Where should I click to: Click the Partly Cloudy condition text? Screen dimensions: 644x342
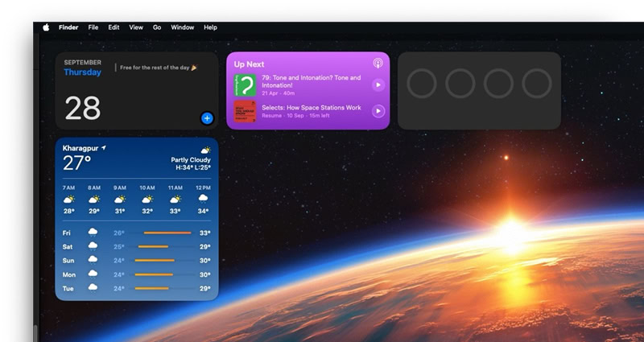pos(191,159)
